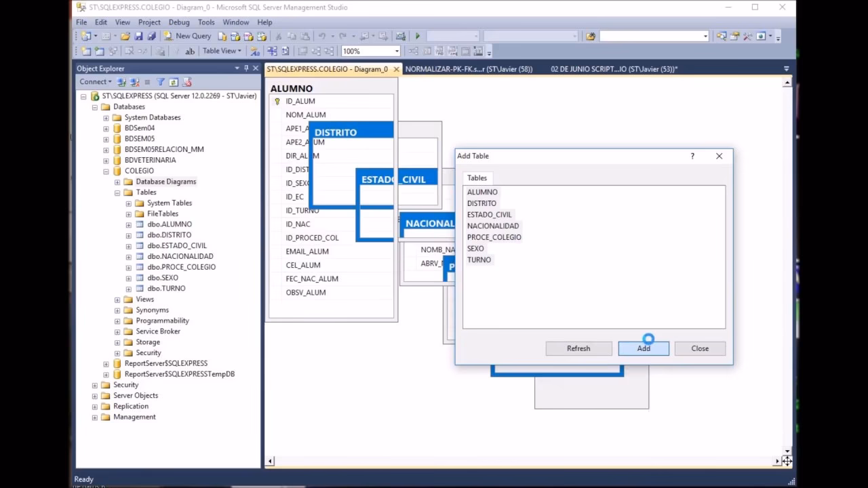Pin the Object Explorer panel with auto-hide icon
Screen dimensions: 868x488
(x=246, y=68)
